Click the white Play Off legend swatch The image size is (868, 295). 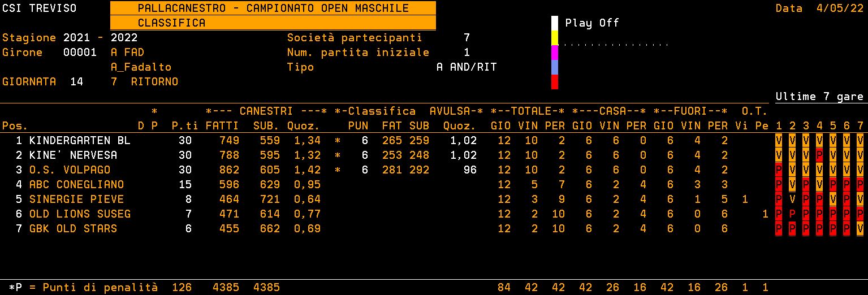coord(555,23)
